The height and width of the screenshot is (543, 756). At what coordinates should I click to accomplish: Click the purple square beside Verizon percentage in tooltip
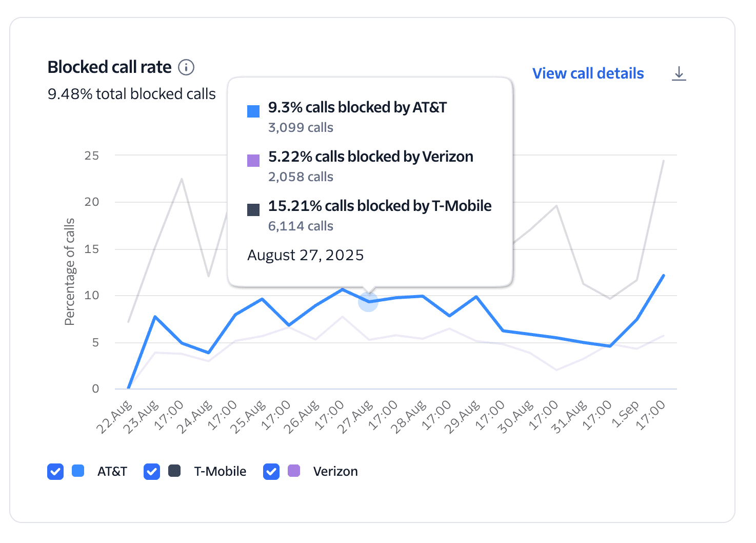(253, 160)
